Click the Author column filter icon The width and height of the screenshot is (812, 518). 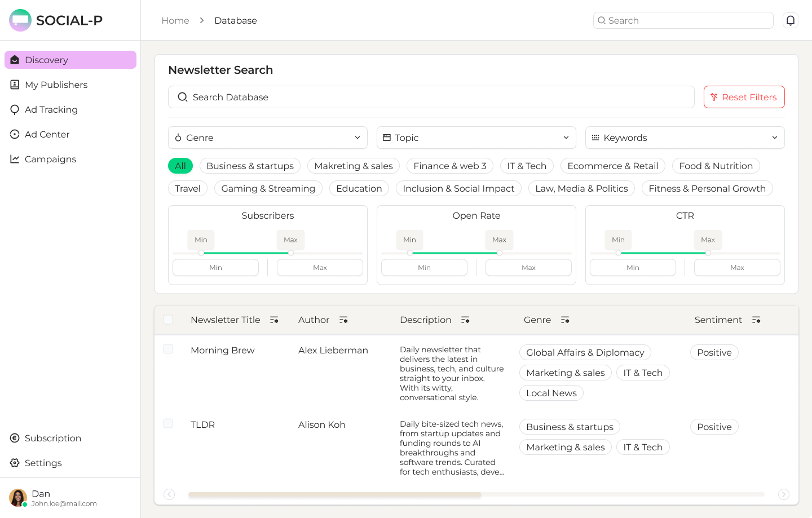click(x=343, y=320)
